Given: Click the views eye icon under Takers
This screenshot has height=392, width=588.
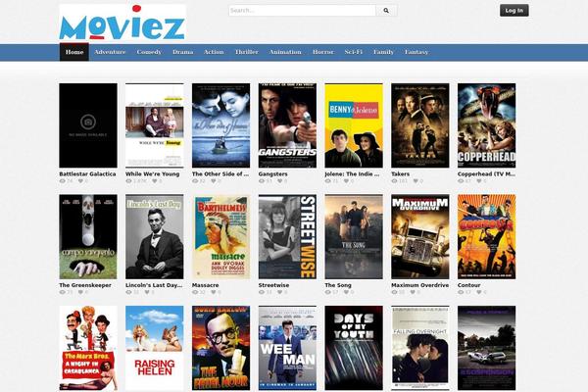Looking at the screenshot, I should [x=395, y=180].
